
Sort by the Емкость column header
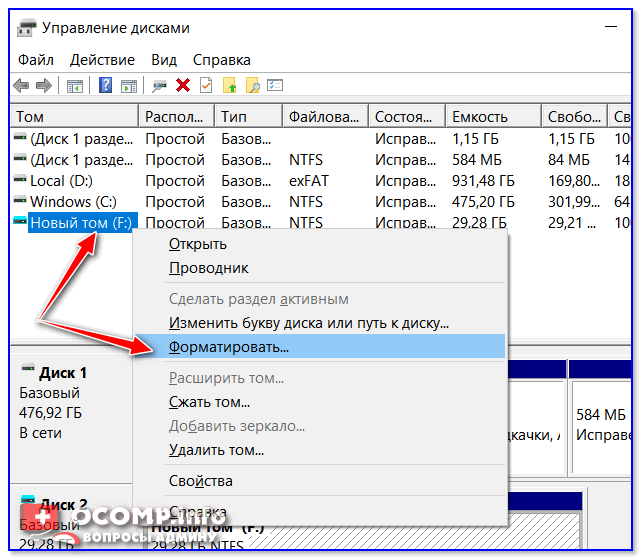[x=493, y=117]
